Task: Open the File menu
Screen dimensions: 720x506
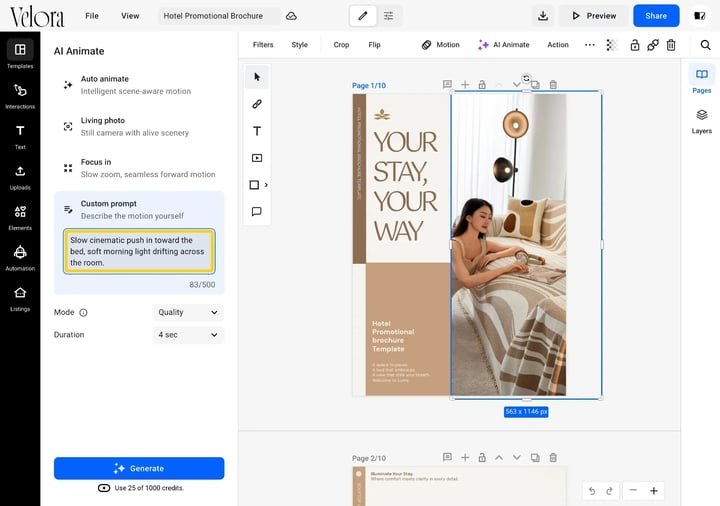Action: (x=92, y=16)
